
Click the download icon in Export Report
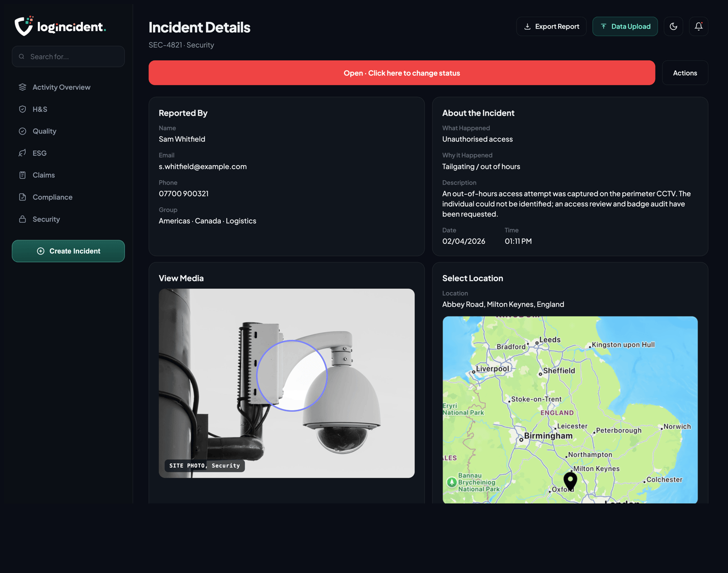[x=527, y=27]
